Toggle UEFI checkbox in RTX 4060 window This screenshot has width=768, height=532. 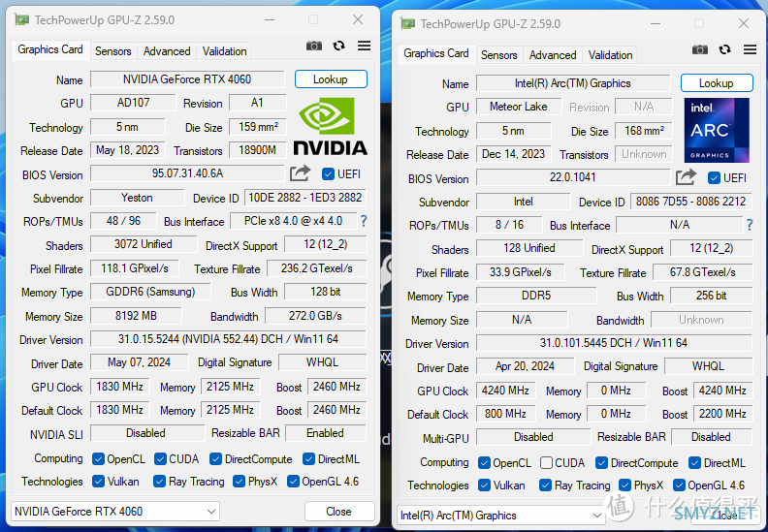pyautogui.click(x=328, y=174)
